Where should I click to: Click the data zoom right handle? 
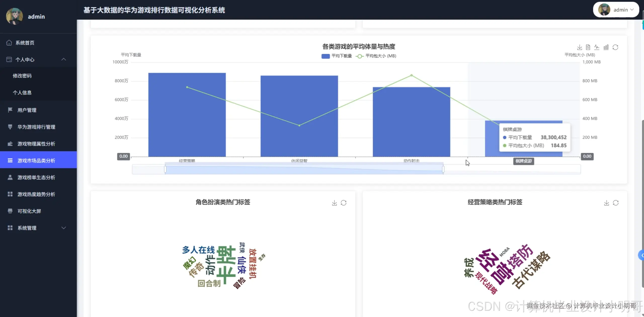443,169
